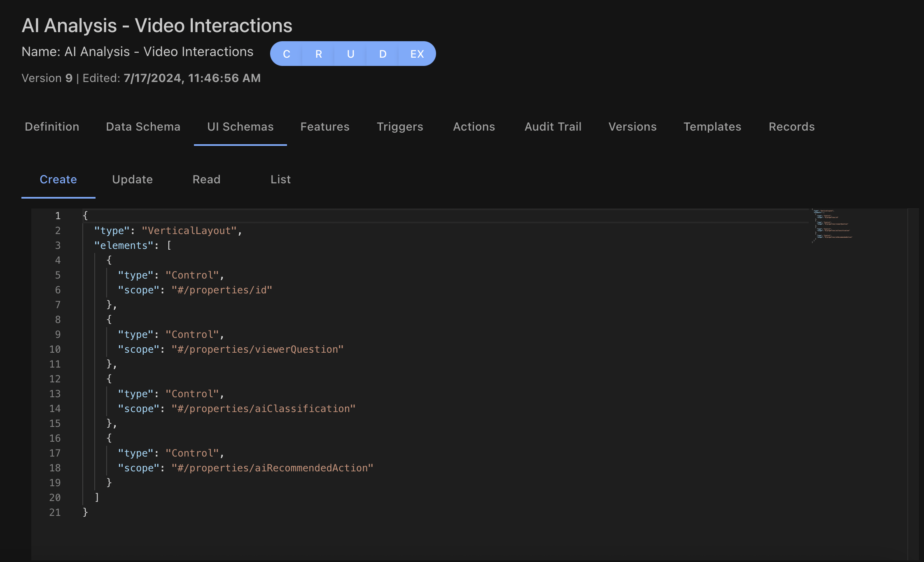Open the Actions tab

point(474,127)
